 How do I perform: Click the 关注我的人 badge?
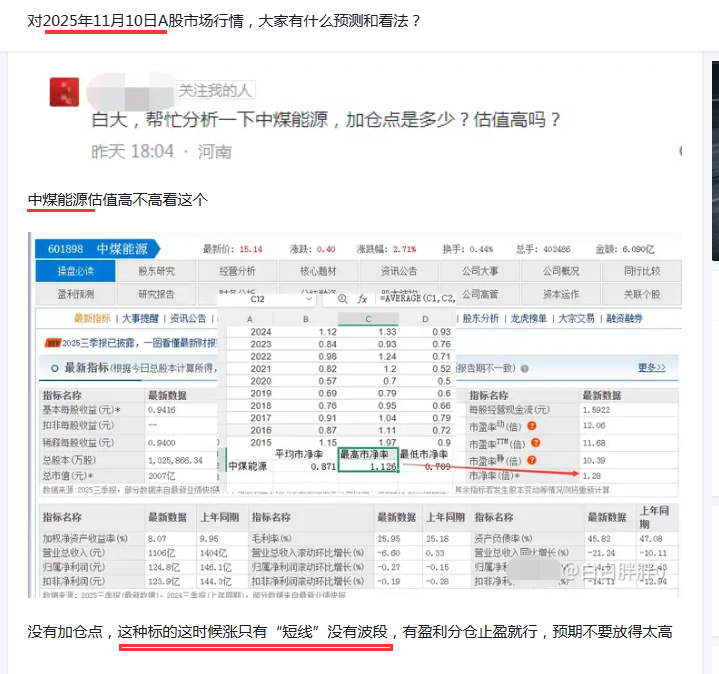point(215,90)
